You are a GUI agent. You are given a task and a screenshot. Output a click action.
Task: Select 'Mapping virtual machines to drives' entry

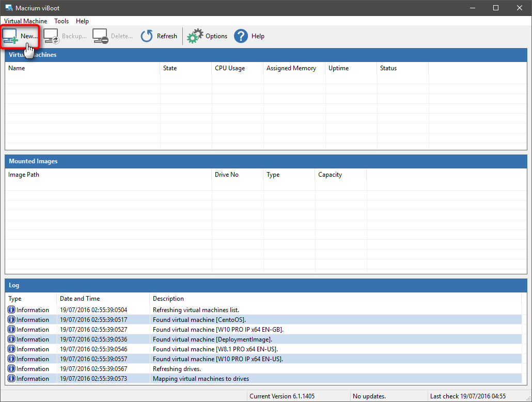tap(201, 379)
